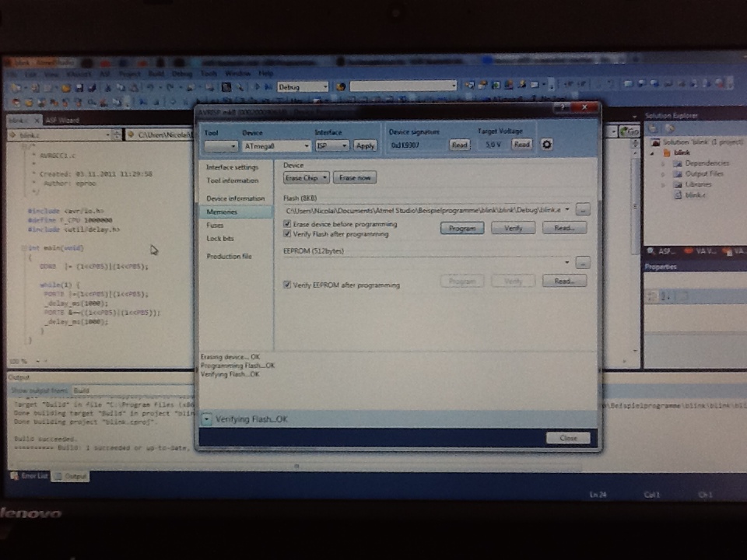The width and height of the screenshot is (747, 560).
Task: Click Read button for target voltage
Action: tap(521, 144)
